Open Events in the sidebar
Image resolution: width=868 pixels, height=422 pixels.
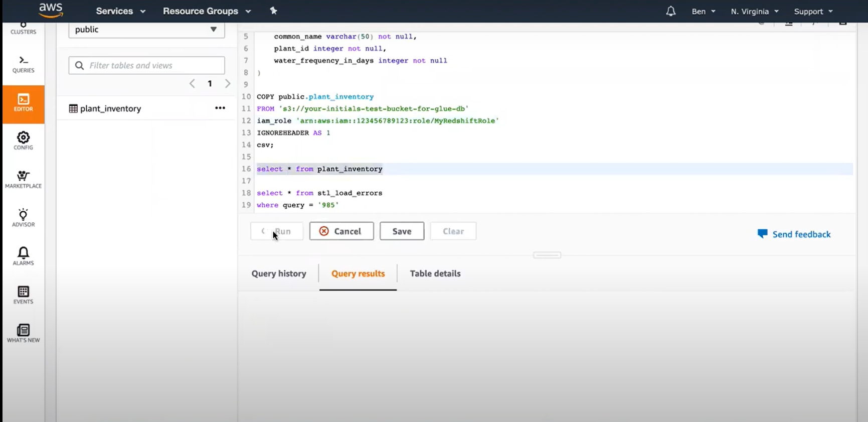[x=23, y=295]
